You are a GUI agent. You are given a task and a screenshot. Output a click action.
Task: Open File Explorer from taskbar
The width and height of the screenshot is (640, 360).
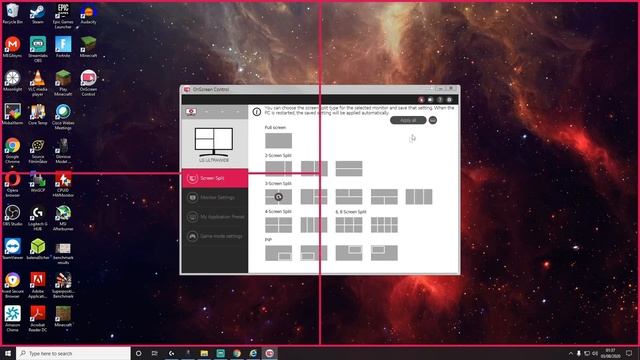[204, 353]
